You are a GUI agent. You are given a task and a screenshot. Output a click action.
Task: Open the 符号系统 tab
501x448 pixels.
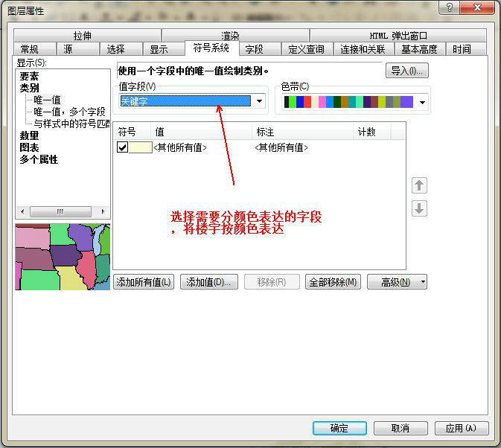click(x=211, y=48)
